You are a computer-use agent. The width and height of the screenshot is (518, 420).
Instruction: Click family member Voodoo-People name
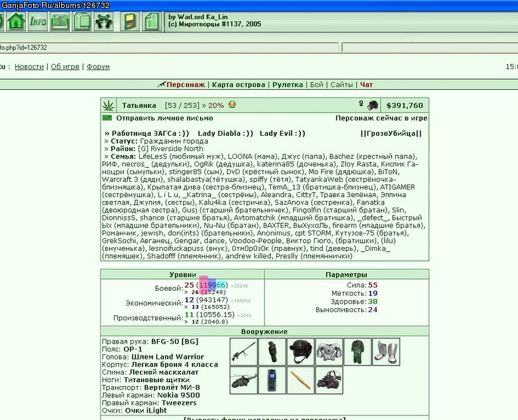256,241
